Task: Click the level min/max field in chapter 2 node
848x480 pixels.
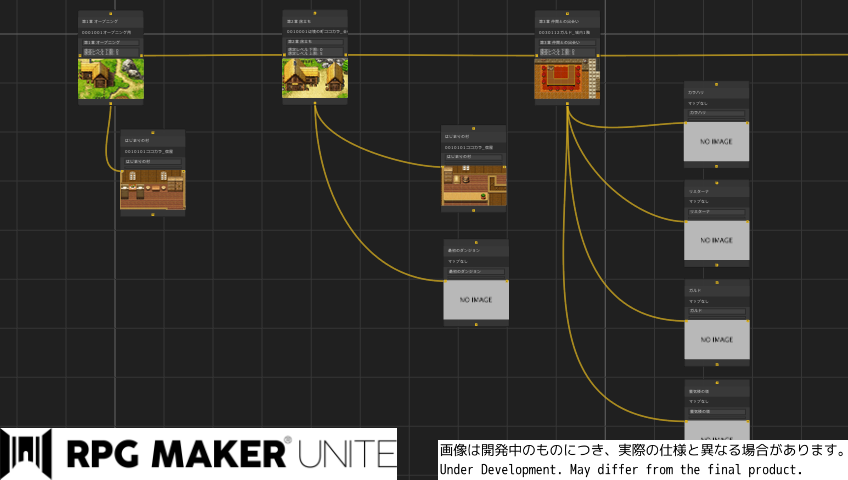Action: coord(315,51)
